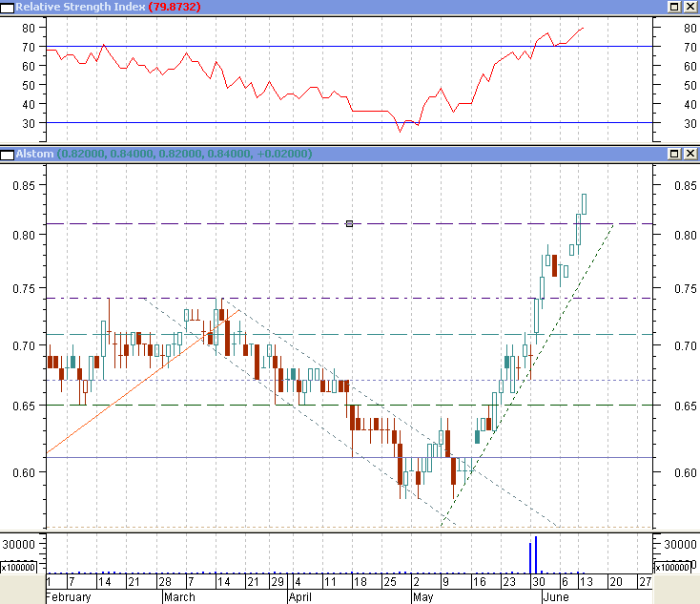
Task: Click the 'March' month label
Action: [x=179, y=597]
